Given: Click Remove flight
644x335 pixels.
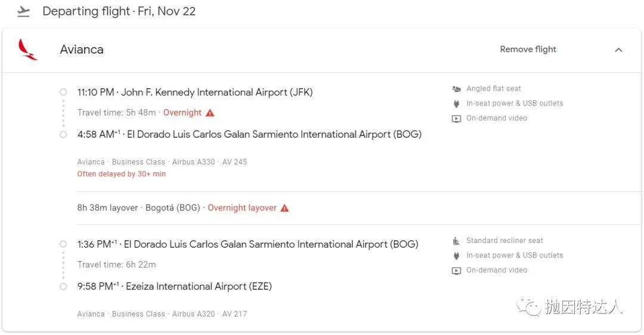Looking at the screenshot, I should tap(528, 49).
